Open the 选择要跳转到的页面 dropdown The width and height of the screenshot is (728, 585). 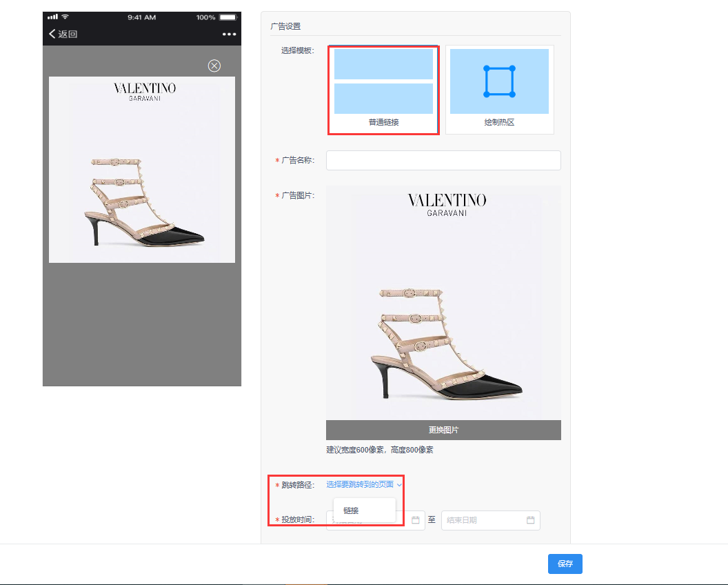click(364, 484)
